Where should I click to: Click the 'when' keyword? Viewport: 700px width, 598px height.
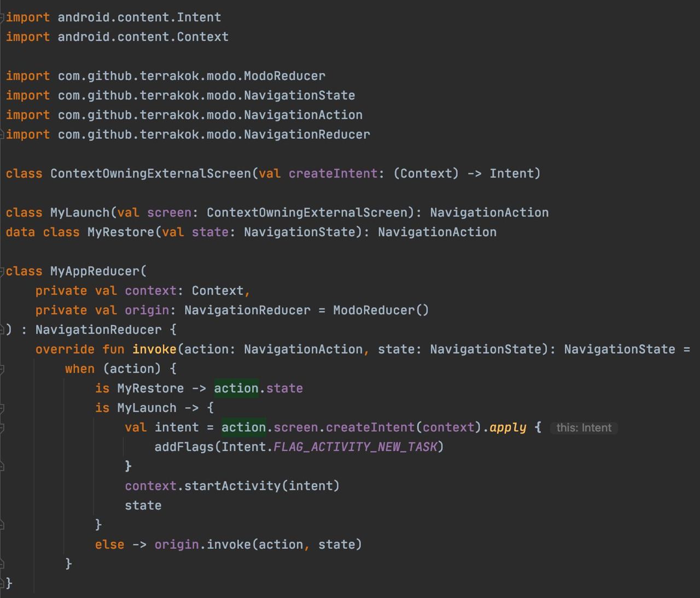80,369
